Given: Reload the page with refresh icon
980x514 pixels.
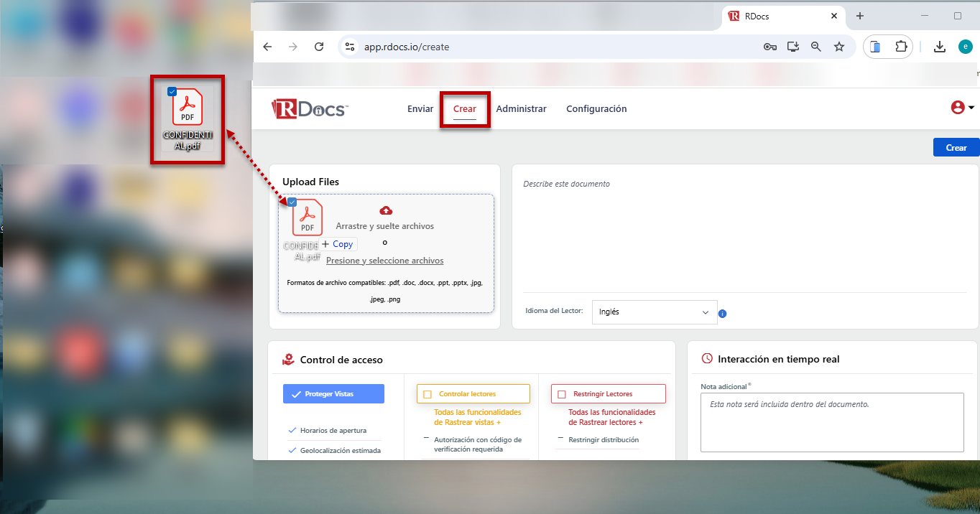Looking at the screenshot, I should (x=319, y=47).
